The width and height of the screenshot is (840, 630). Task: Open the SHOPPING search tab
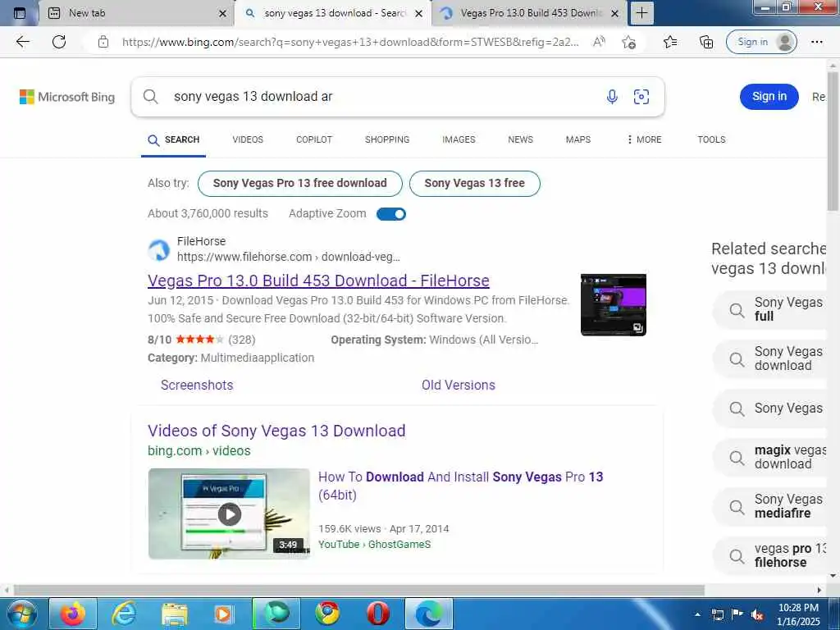387,139
